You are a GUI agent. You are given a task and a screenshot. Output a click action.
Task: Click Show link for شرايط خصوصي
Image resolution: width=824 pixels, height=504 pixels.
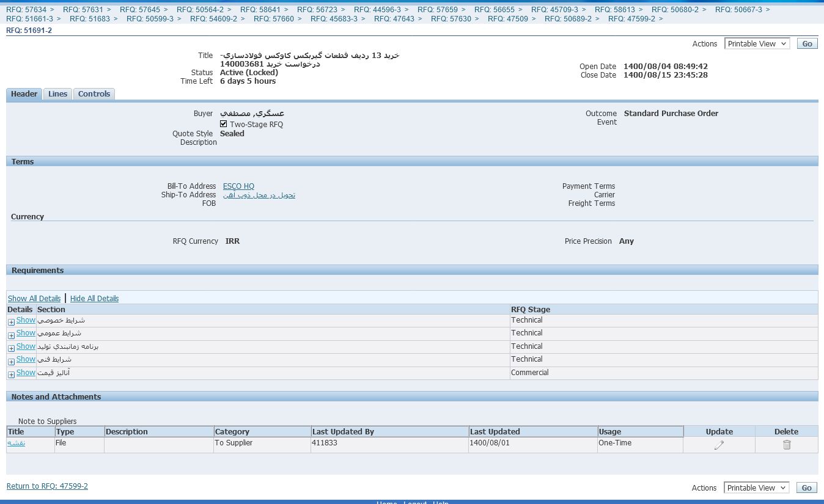26,320
